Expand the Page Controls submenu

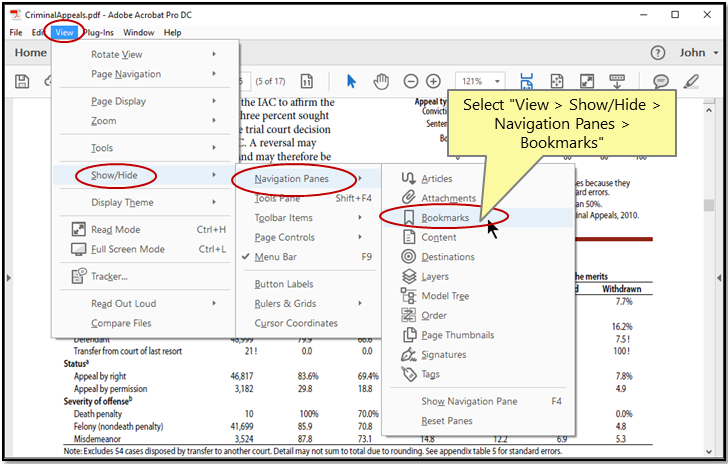click(309, 237)
